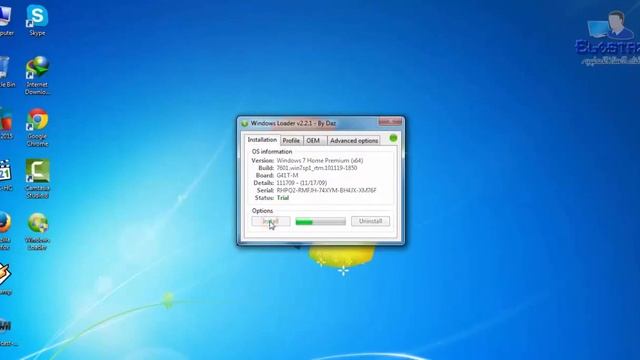Click the Windows Loader title bar icon
This screenshot has height=360, width=640.
(x=244, y=123)
